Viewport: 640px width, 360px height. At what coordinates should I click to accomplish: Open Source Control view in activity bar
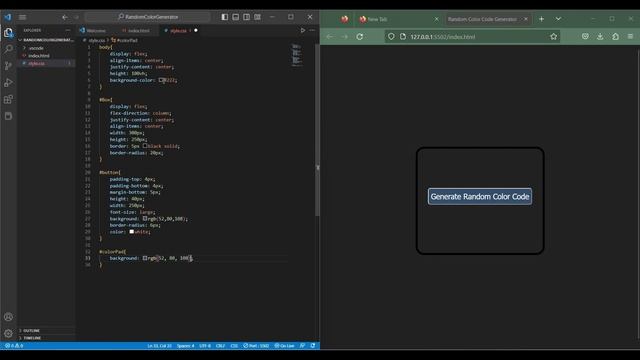pyautogui.click(x=8, y=66)
